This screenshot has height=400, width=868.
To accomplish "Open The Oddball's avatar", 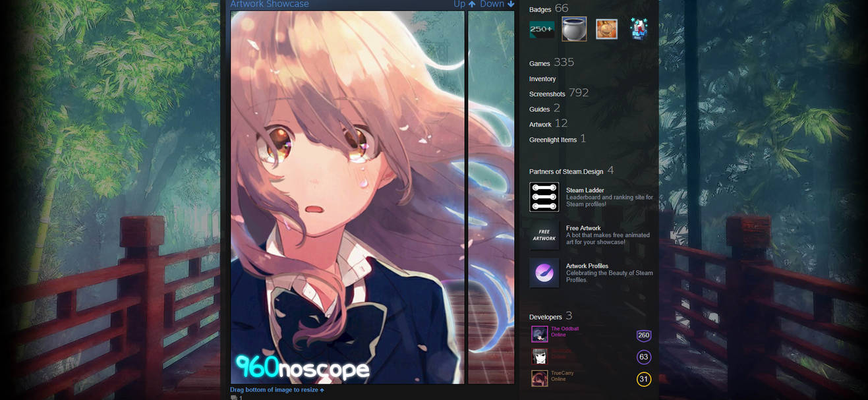I will click(540, 334).
